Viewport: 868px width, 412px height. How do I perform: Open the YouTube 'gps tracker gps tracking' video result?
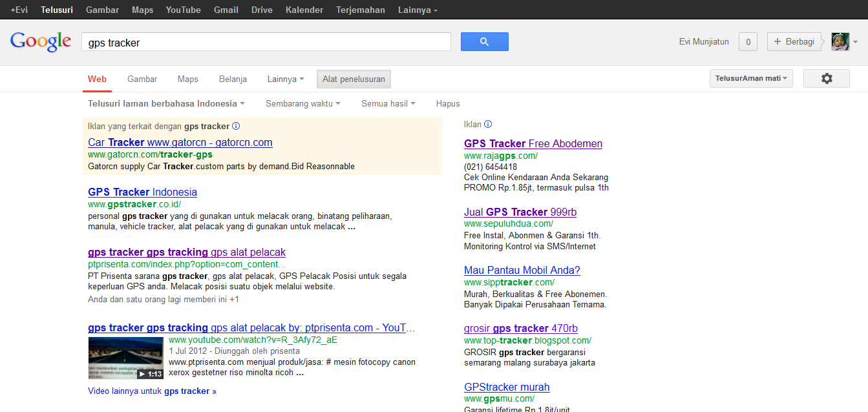point(251,327)
